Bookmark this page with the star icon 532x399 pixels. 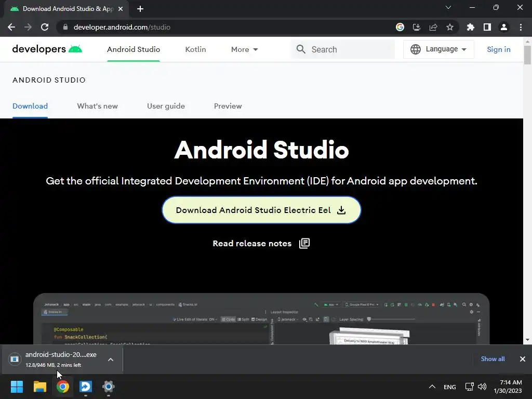click(x=450, y=27)
